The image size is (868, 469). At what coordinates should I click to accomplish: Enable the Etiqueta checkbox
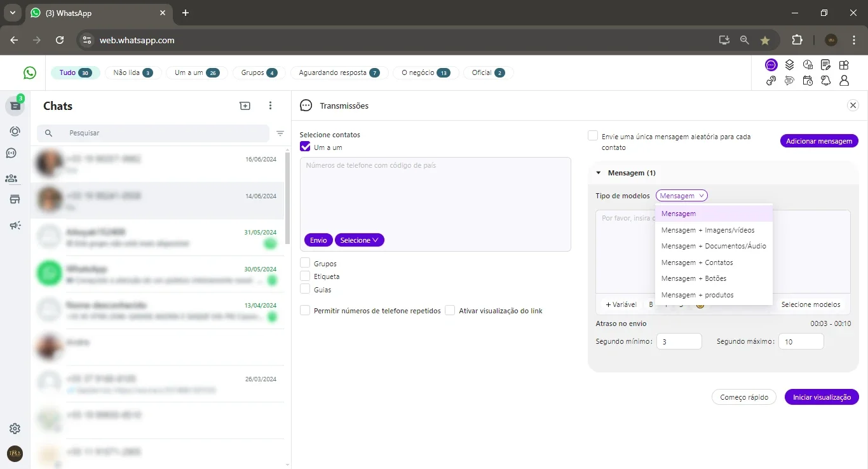coord(306,276)
